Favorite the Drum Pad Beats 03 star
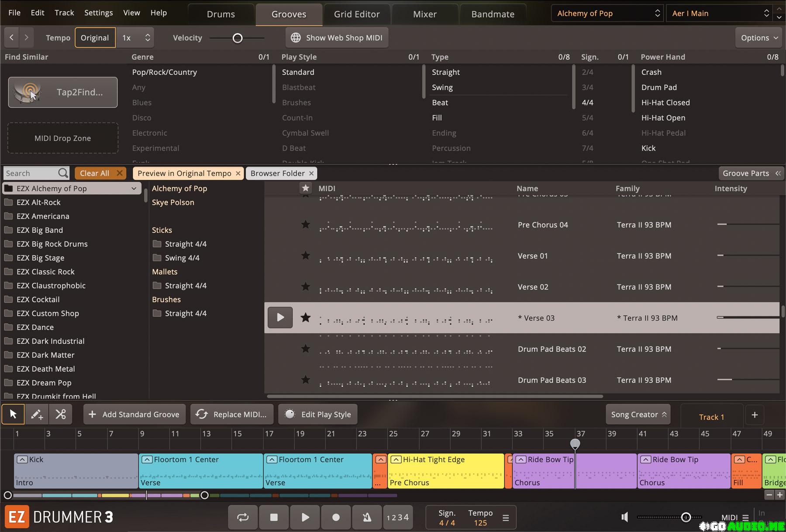This screenshot has width=786, height=532. point(306,380)
